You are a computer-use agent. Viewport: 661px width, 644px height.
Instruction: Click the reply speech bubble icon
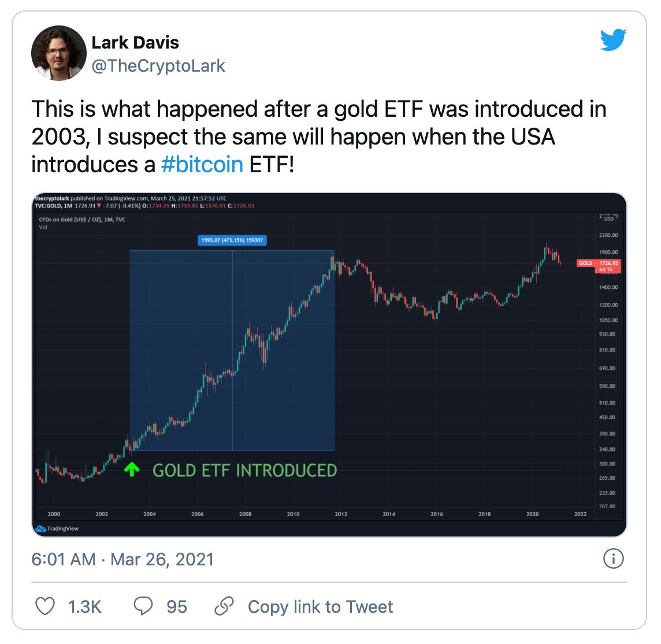(x=143, y=606)
